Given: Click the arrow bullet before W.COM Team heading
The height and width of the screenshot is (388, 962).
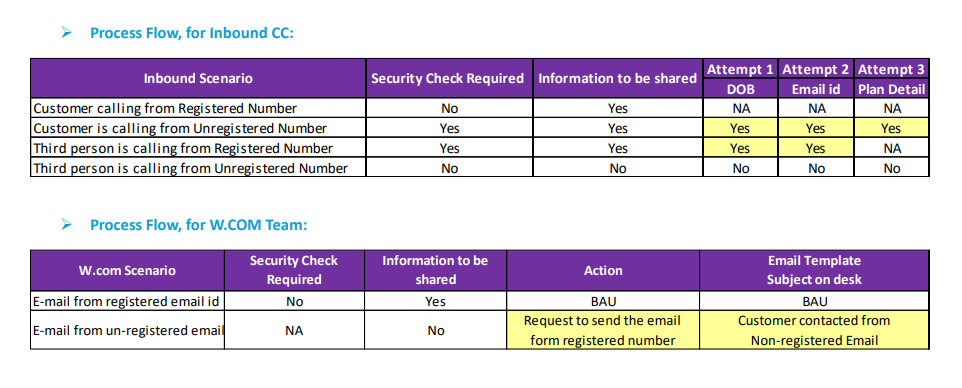Looking at the screenshot, I should tap(67, 225).
